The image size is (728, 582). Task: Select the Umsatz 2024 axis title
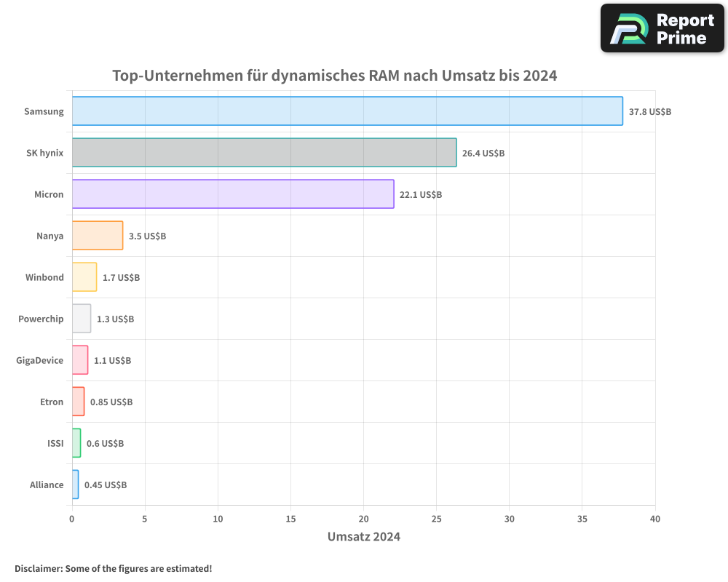tap(364, 536)
